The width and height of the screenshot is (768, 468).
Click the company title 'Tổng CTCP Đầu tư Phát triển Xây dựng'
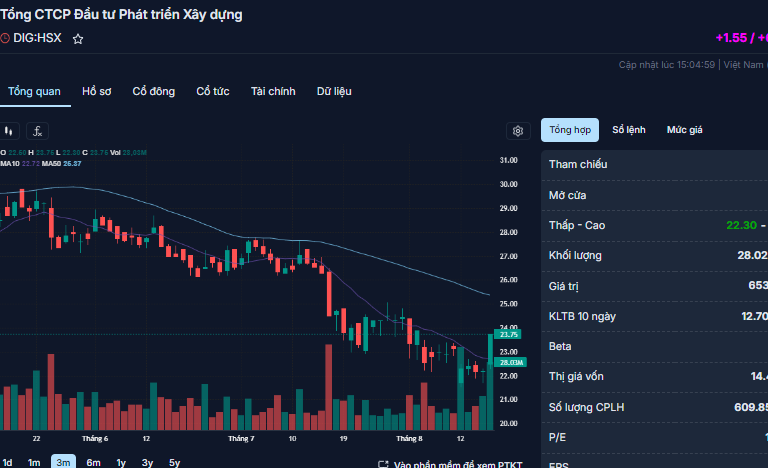[x=121, y=15]
